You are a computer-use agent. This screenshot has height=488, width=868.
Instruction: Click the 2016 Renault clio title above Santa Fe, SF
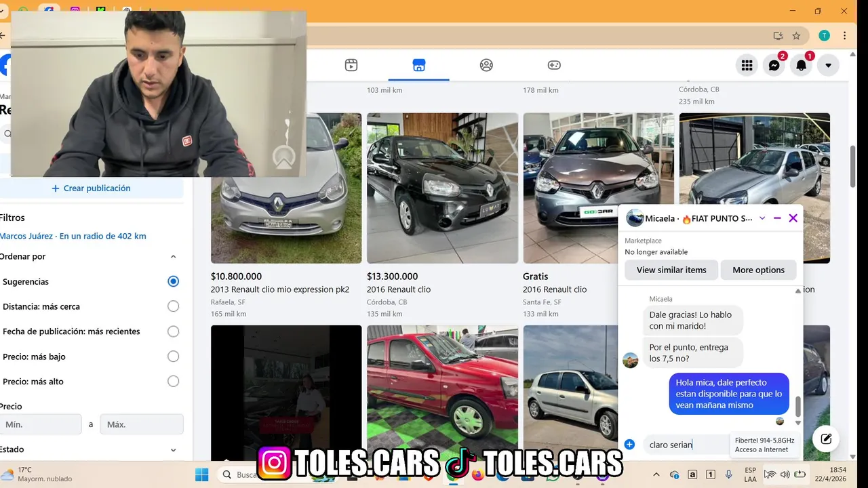[555, 289]
